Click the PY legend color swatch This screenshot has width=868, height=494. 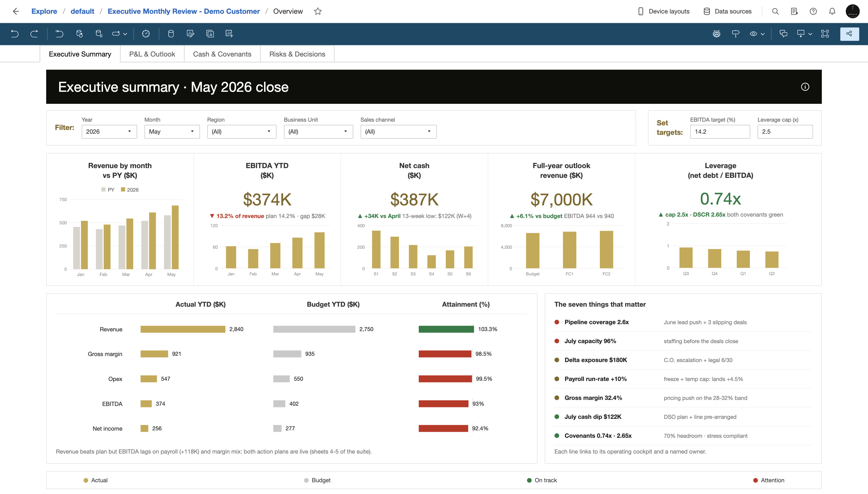[x=103, y=190]
